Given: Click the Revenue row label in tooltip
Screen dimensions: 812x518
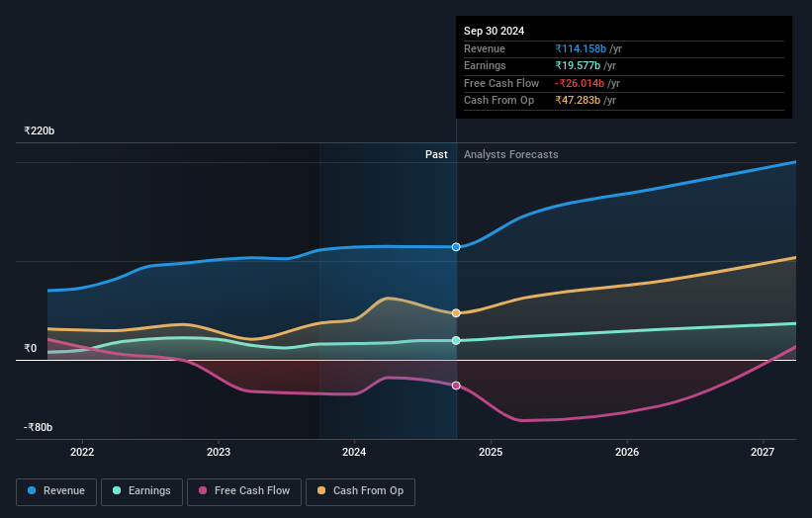Looking at the screenshot, I should click(485, 48).
